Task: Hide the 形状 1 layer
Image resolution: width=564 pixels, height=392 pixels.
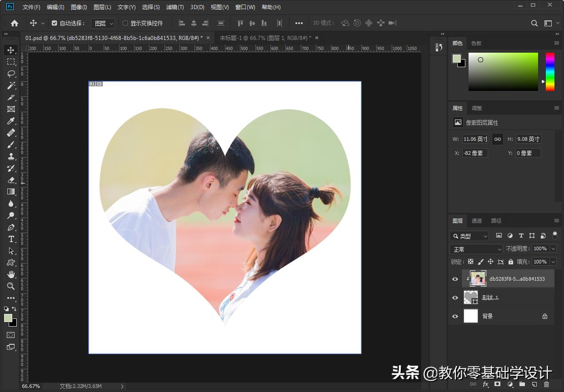Action: pos(455,298)
